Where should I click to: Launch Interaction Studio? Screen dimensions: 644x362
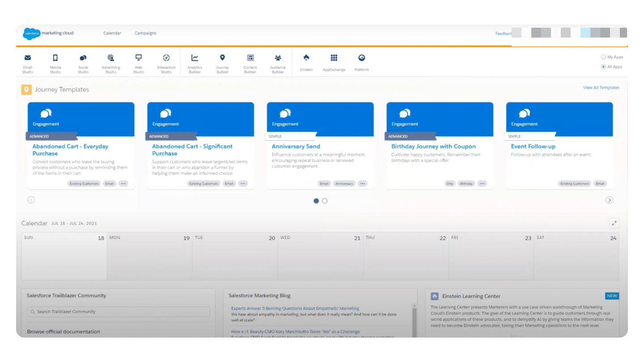[x=166, y=63]
